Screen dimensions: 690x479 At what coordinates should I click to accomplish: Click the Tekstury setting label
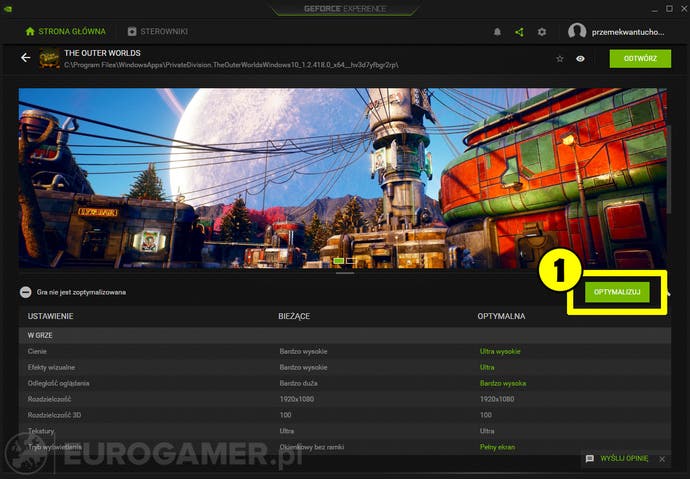coord(41,431)
